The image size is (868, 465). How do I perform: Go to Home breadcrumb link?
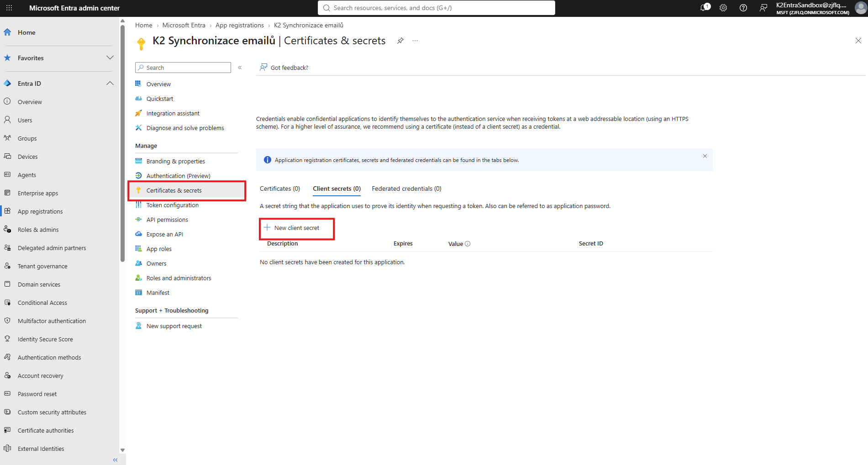pos(144,25)
